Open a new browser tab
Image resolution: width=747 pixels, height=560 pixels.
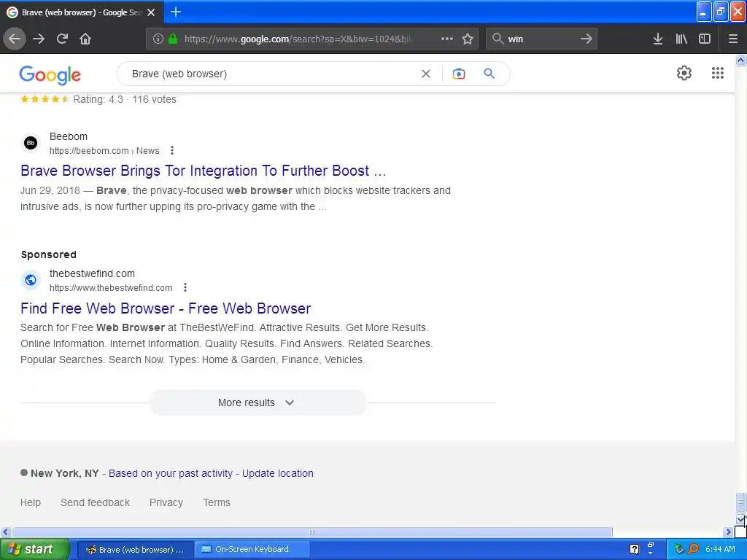click(x=176, y=12)
